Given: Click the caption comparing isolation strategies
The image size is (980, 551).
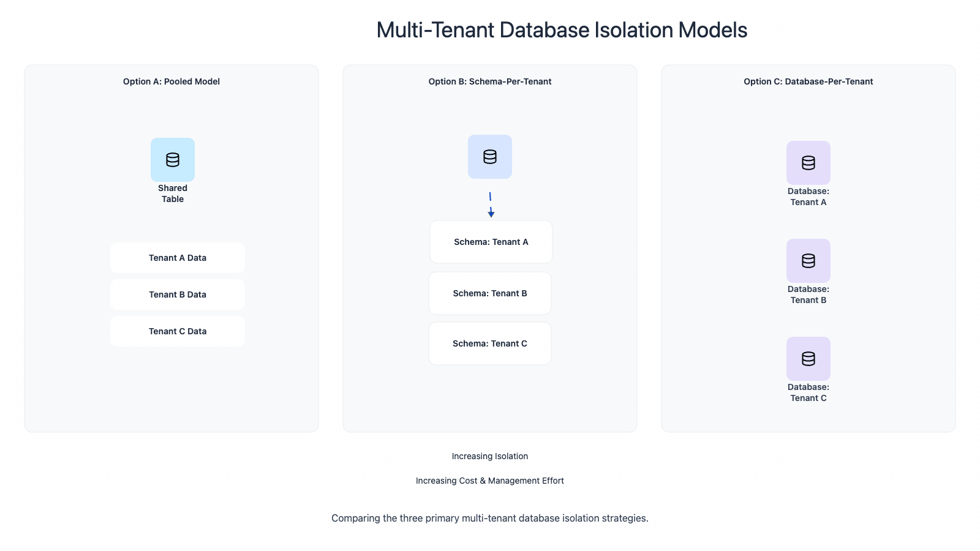Looking at the screenshot, I should (x=490, y=518).
